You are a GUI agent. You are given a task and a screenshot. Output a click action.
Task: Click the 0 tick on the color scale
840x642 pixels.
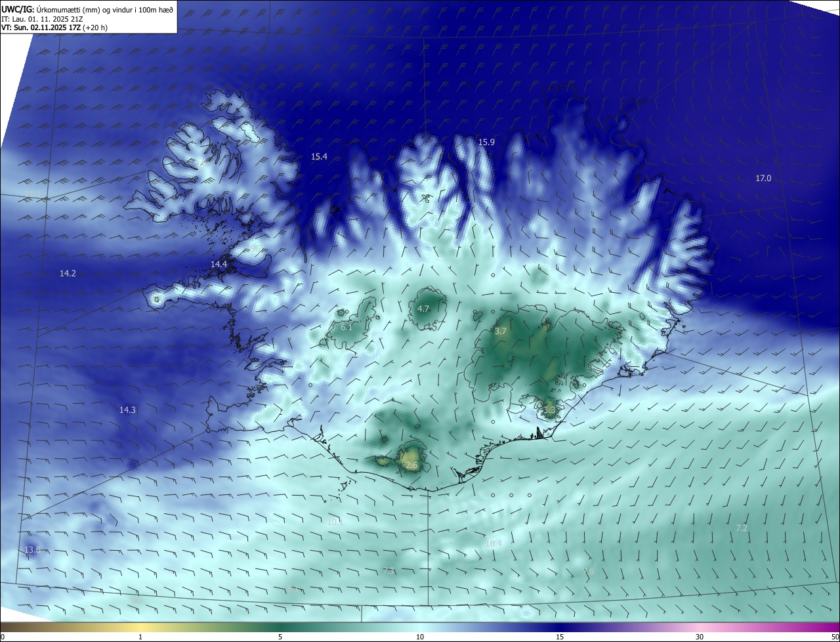click(2, 637)
